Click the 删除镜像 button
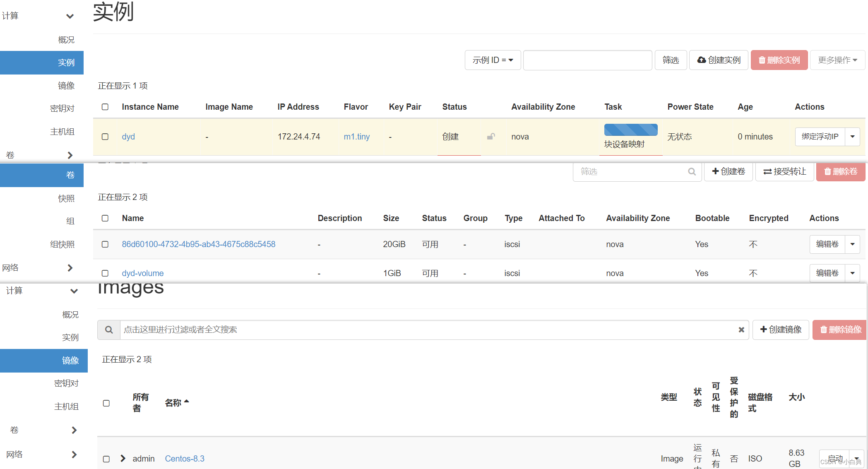The image size is (868, 469). (x=839, y=330)
